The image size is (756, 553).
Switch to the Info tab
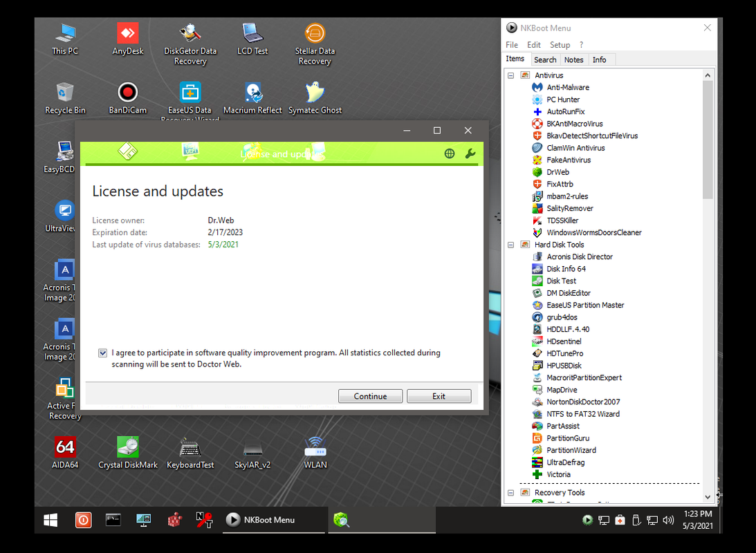599,59
